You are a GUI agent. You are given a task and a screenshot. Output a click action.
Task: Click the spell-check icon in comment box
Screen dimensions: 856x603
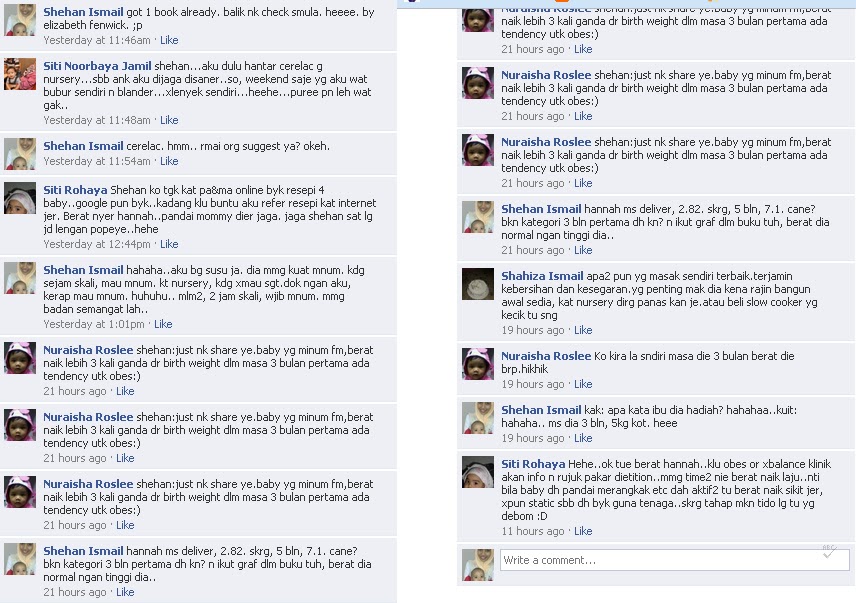[829, 552]
